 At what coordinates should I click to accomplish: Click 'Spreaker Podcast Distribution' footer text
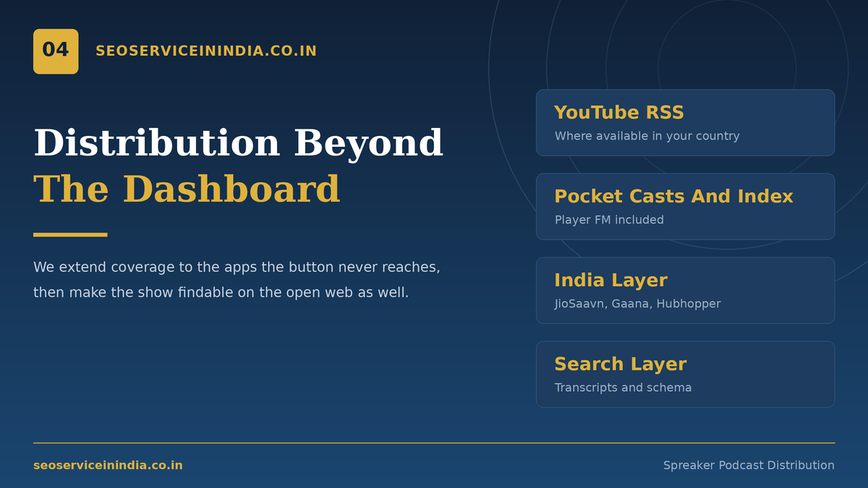(x=749, y=466)
